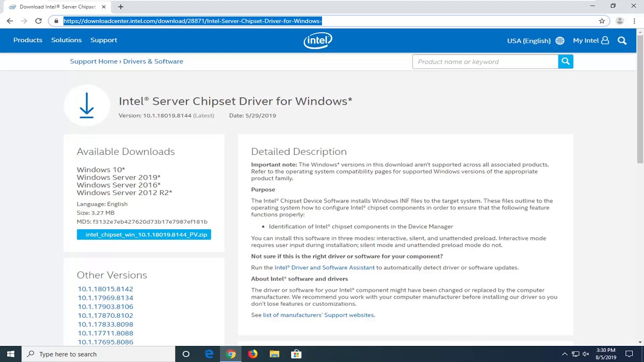Click the forward navigation arrow
This screenshot has height=362, width=644.
point(24,21)
